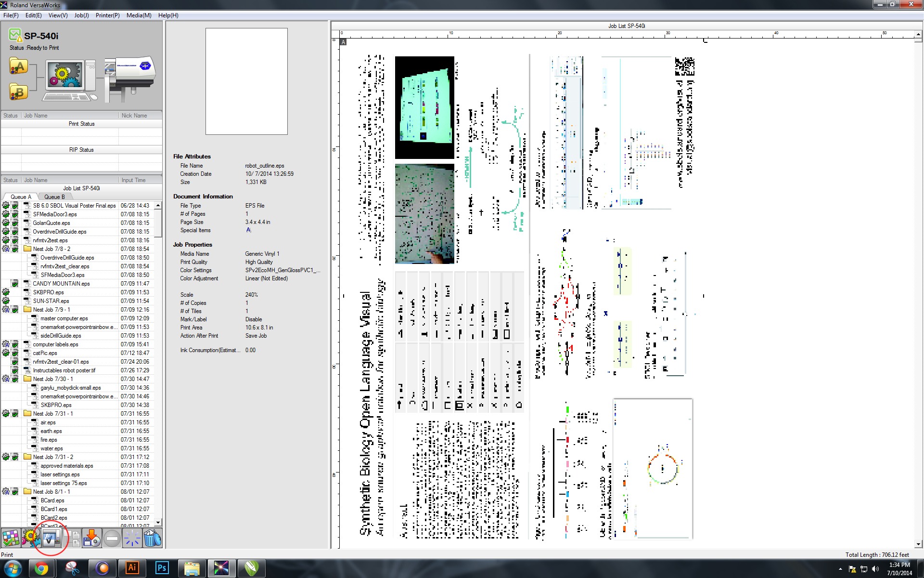The width and height of the screenshot is (924, 578).
Task: Click layout preview scrollbar down arrow
Action: pyautogui.click(x=918, y=544)
